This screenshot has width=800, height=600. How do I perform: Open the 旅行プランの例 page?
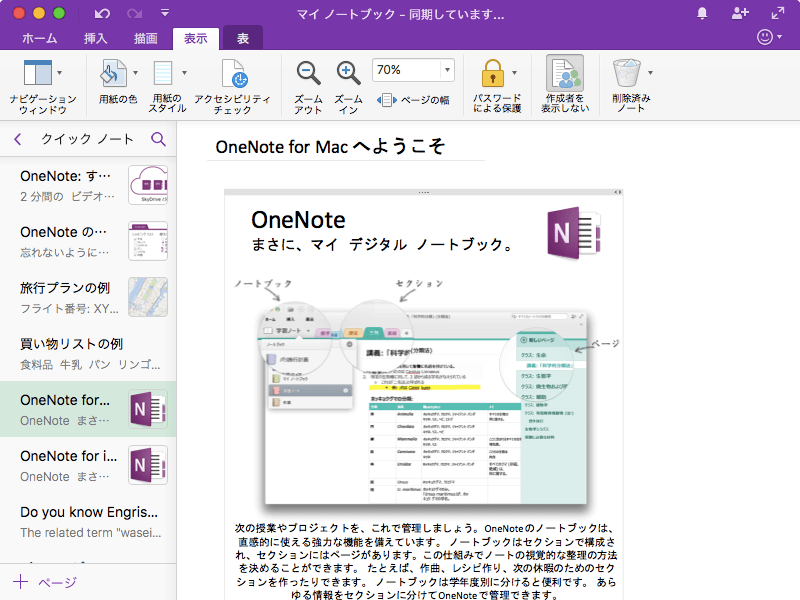88,297
